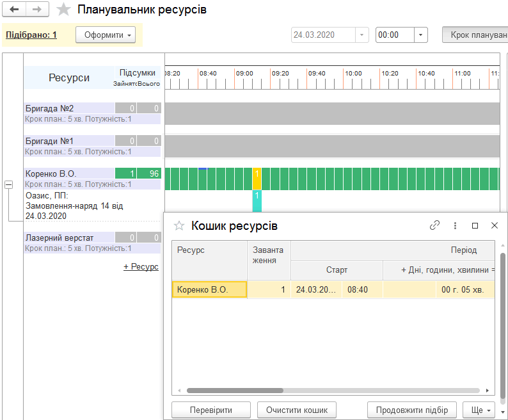508x420 pixels.
Task: Select the Бригада №2 resource row
Action: tap(69, 108)
